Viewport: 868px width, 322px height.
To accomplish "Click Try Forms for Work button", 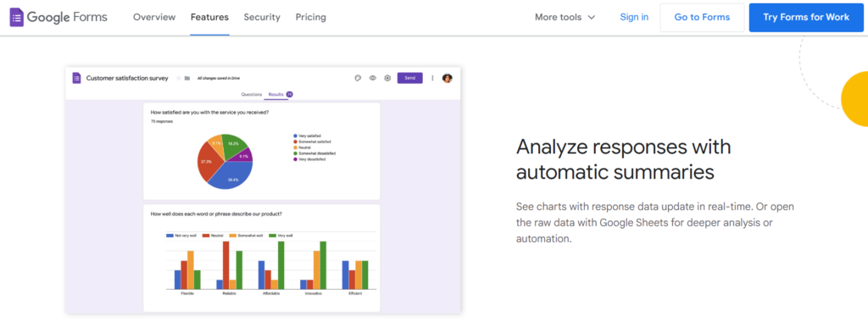I will [806, 17].
